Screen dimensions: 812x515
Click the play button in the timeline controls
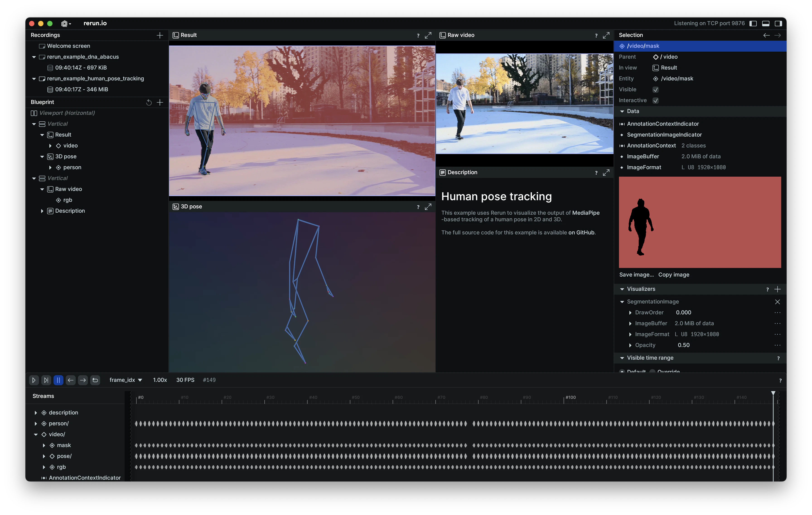[34, 380]
